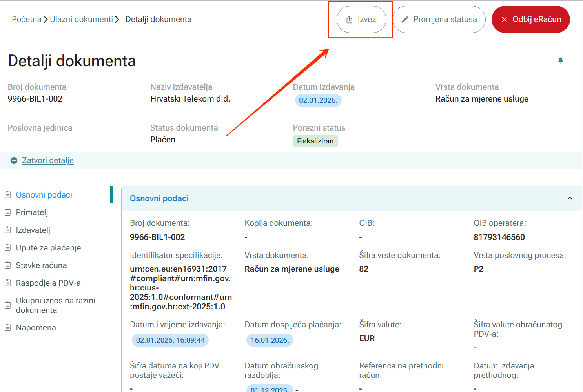Jump to Upute za plaćanje section
The image size is (583, 392).
click(x=48, y=248)
